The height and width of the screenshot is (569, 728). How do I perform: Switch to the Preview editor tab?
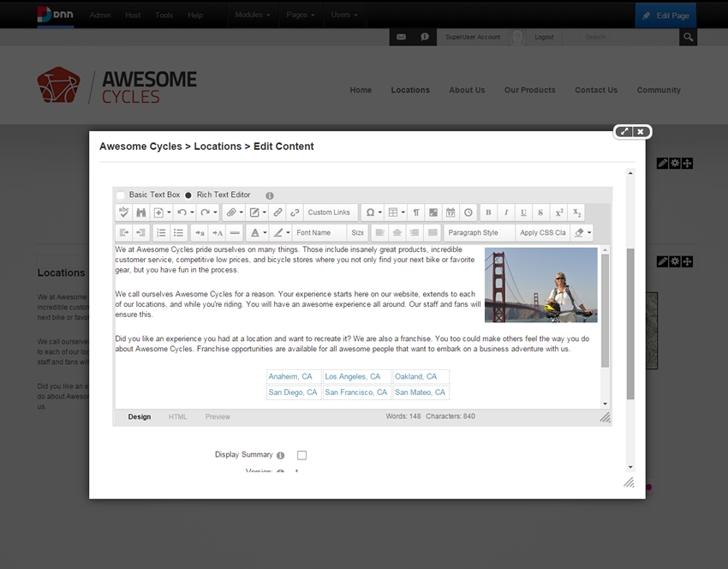(x=218, y=416)
